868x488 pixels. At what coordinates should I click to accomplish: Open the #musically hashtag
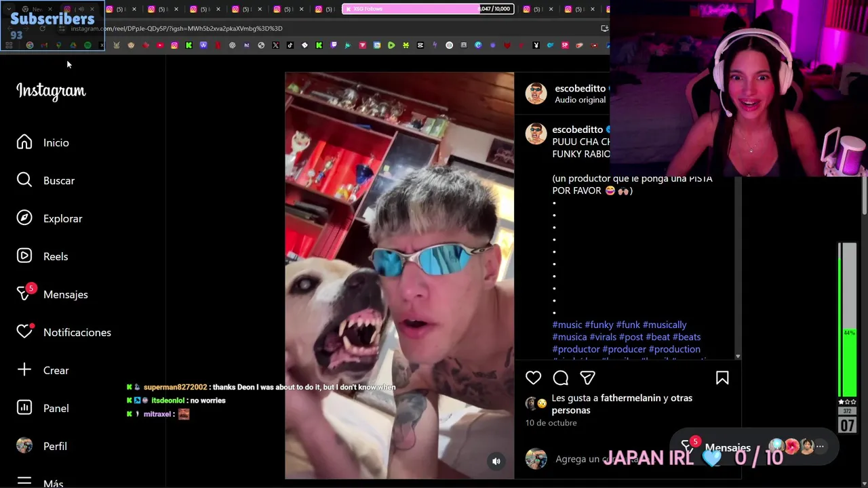[x=665, y=325]
